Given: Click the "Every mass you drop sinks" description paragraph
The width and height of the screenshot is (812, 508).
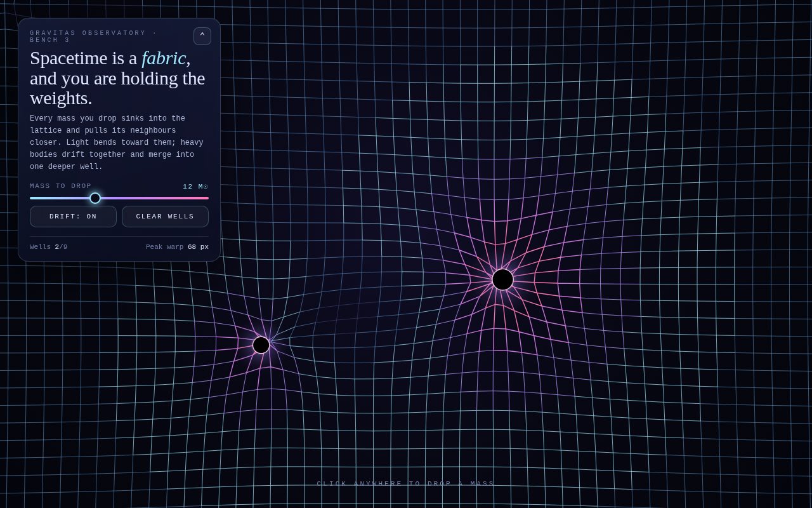Looking at the screenshot, I should click(117, 143).
